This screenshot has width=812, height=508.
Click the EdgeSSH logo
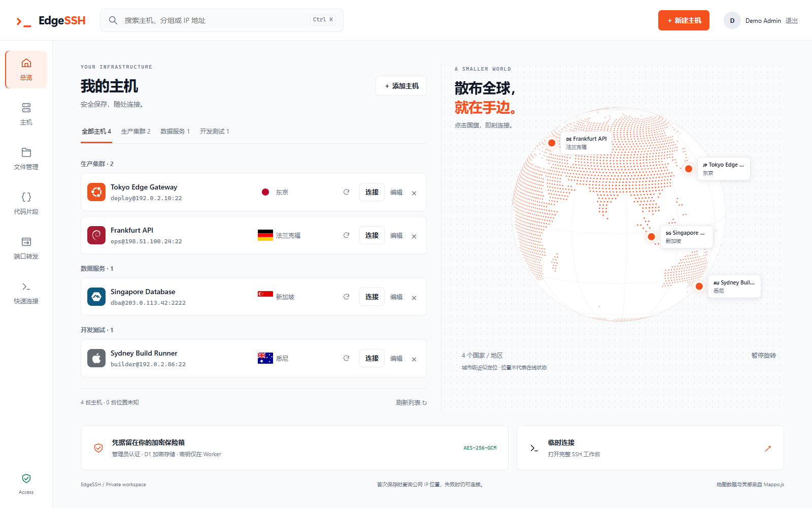point(51,21)
